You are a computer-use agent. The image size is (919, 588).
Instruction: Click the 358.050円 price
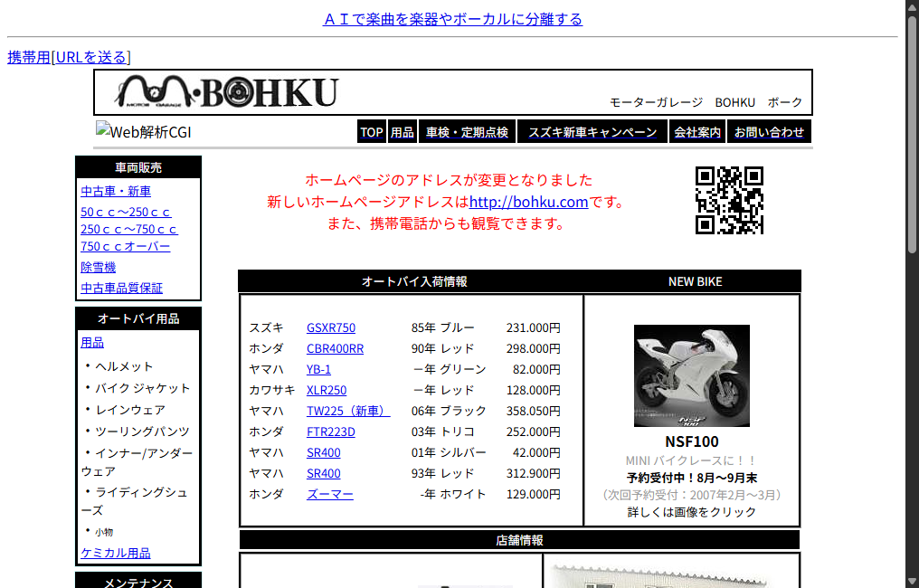533,411
